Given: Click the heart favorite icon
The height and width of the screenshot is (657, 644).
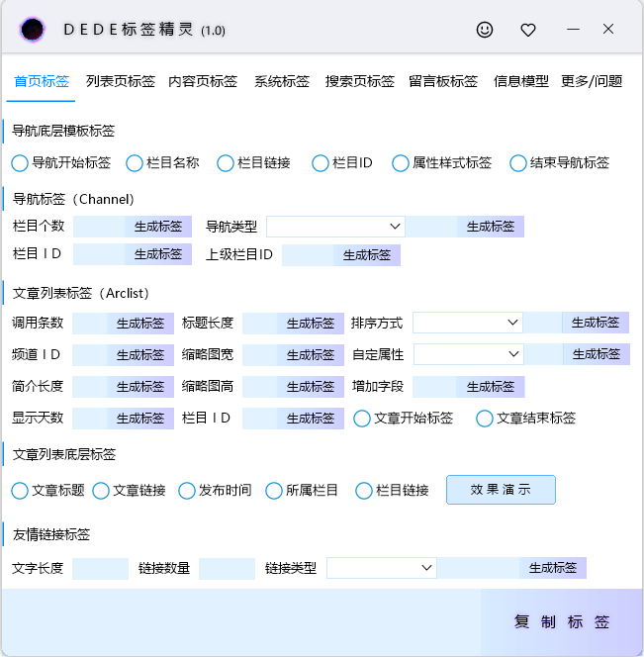Looking at the screenshot, I should 528,30.
